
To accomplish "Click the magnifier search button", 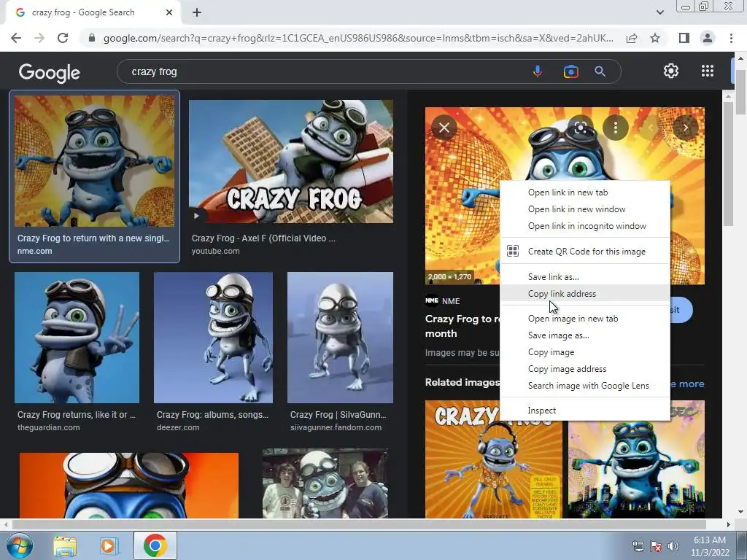I will (600, 71).
